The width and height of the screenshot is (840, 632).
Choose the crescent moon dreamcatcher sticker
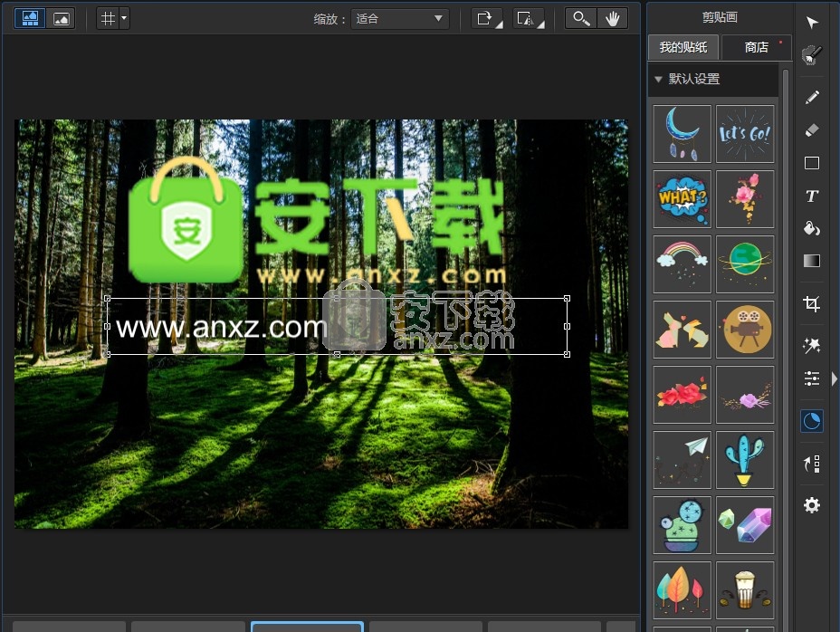point(682,134)
